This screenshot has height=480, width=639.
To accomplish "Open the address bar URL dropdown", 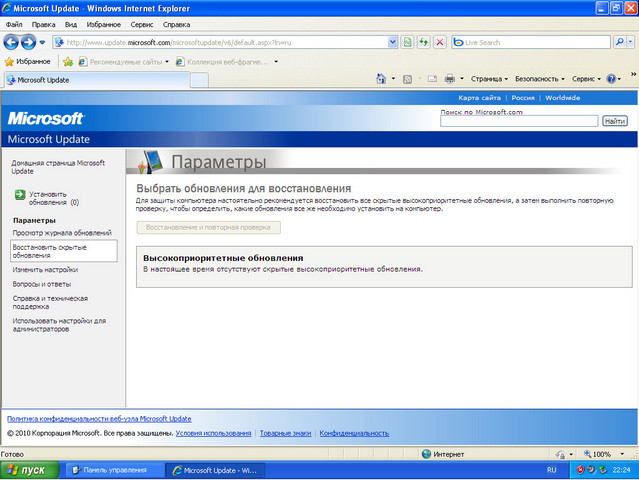I will 392,43.
